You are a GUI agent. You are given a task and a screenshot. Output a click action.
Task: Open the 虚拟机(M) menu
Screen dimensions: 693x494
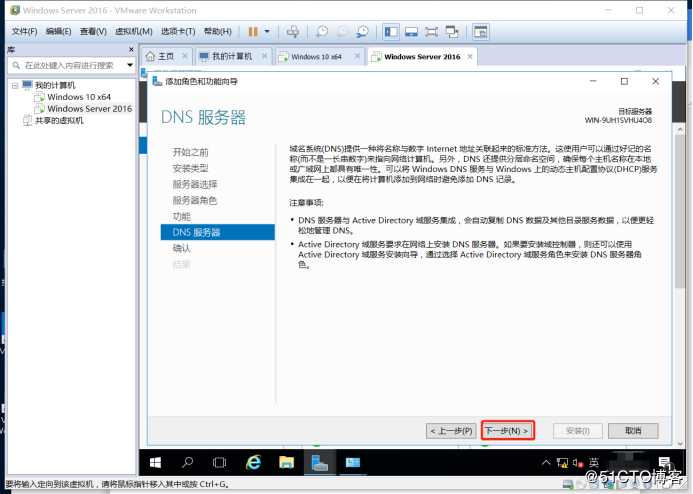133,31
